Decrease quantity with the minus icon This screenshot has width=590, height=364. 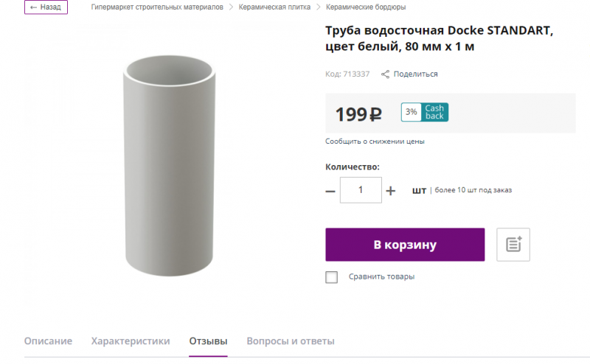[330, 191]
